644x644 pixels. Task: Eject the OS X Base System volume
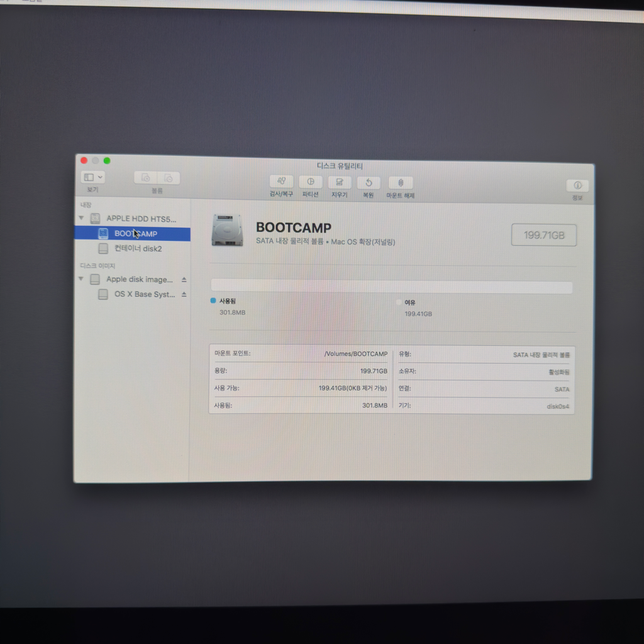coord(184,295)
